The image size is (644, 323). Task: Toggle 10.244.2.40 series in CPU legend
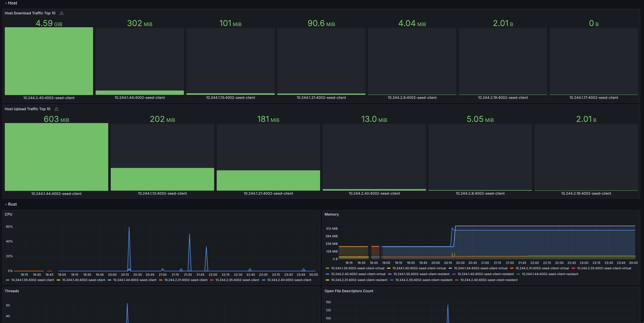pos(289,280)
